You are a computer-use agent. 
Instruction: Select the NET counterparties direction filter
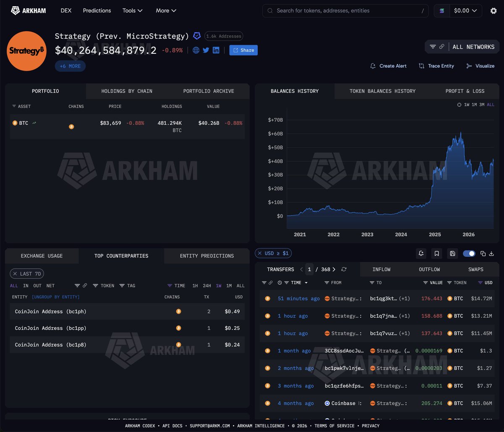tap(50, 286)
